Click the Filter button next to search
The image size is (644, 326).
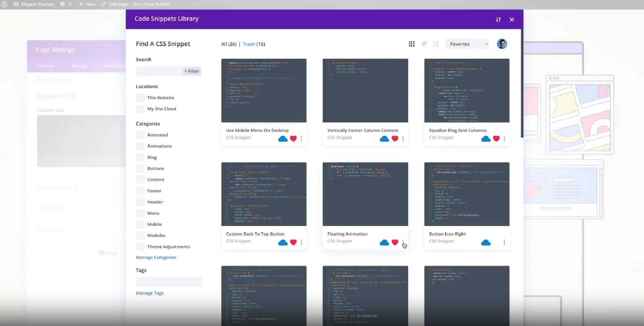[192, 71]
